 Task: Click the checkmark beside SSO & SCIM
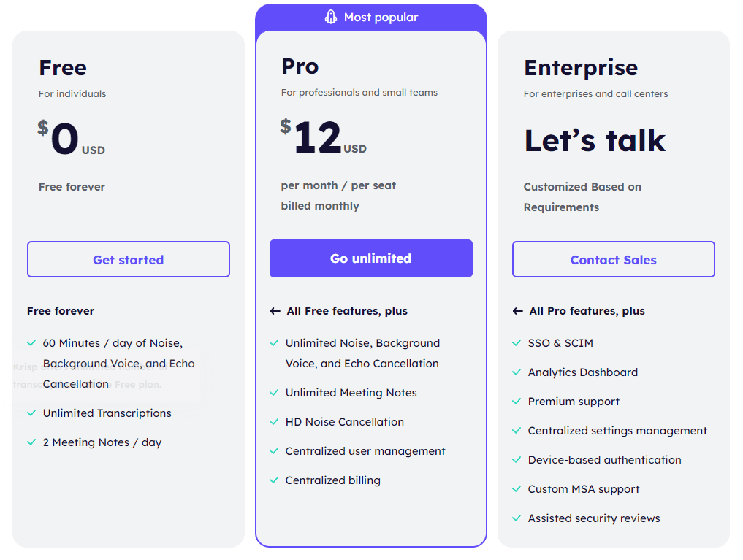[517, 342]
